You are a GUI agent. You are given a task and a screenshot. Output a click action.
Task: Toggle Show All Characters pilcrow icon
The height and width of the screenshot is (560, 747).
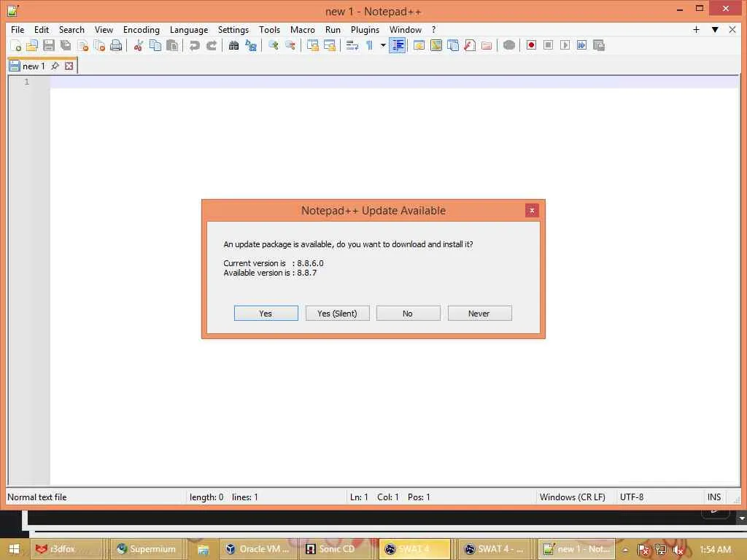coord(369,45)
